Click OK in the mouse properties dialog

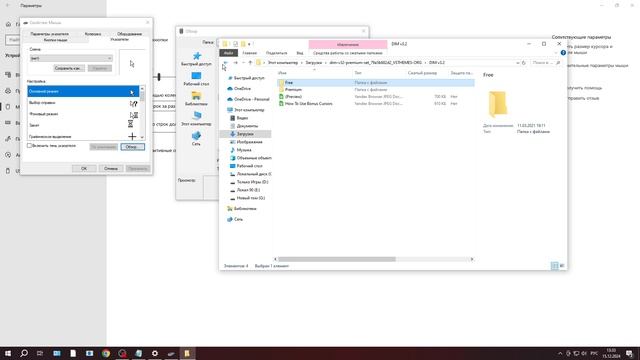click(84, 168)
